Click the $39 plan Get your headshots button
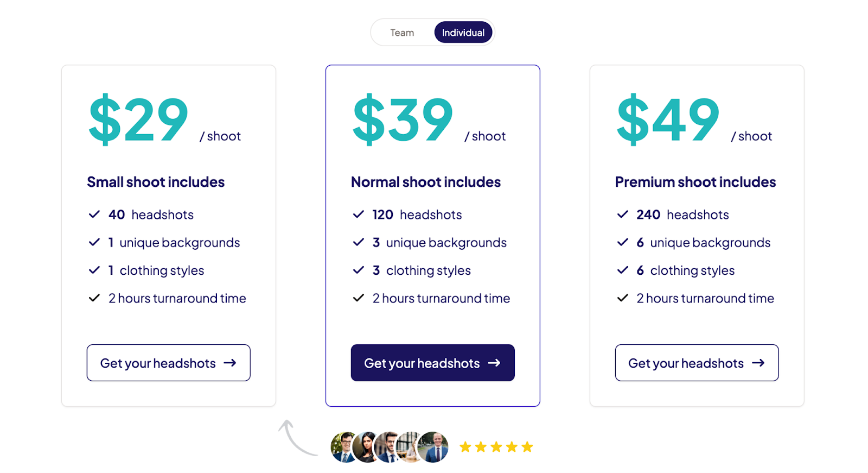This screenshot has width=868, height=473. pos(432,363)
